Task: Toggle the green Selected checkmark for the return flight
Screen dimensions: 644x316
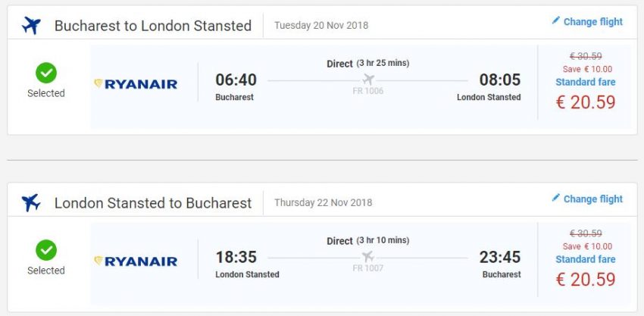Action: 46,250
